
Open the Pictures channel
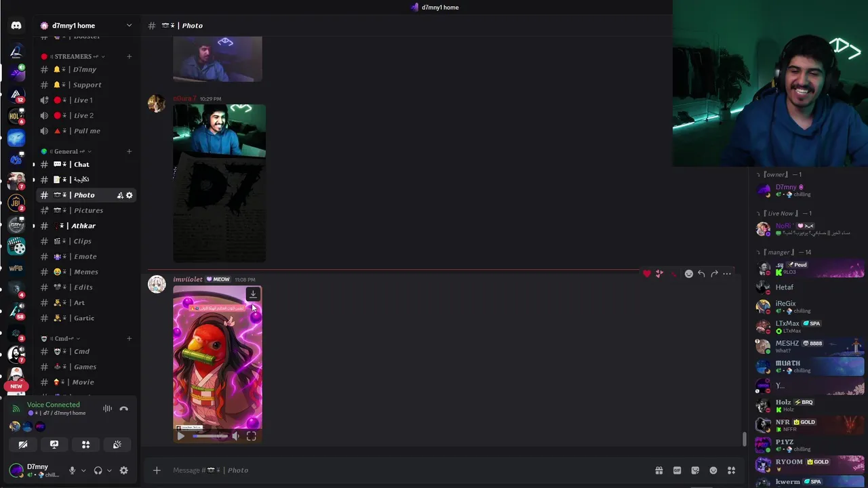click(x=86, y=210)
